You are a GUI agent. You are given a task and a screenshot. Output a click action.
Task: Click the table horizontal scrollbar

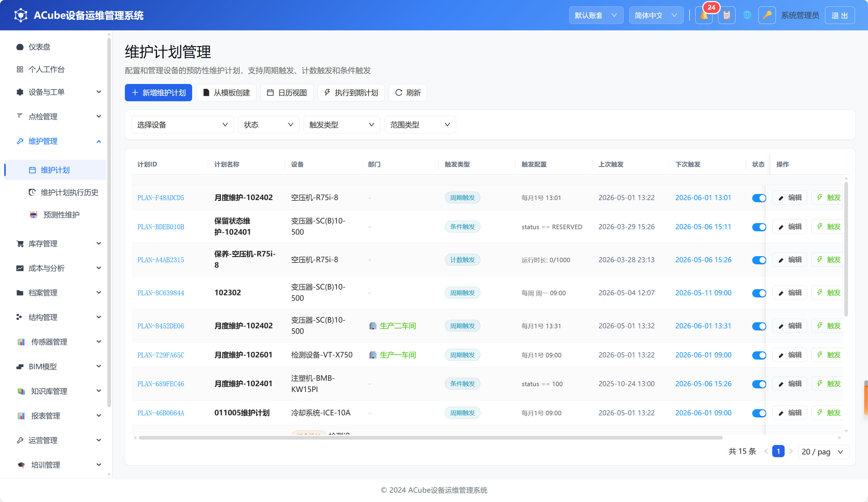coord(431,437)
